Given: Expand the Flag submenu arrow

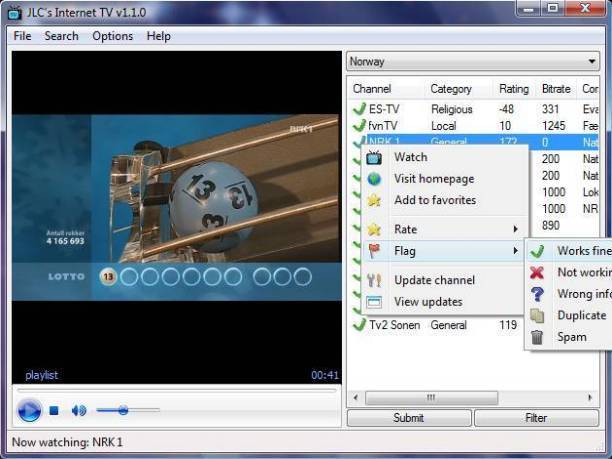Looking at the screenshot, I should (x=516, y=251).
